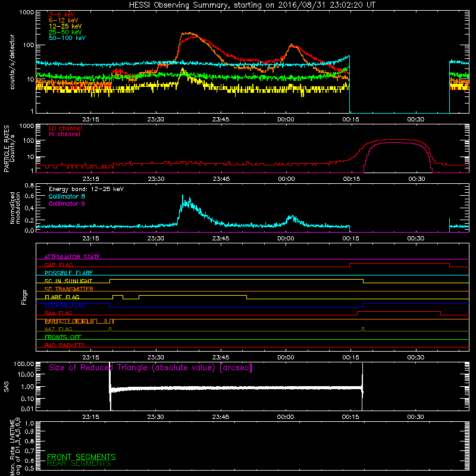
Task: Click the 23:15 tick label under SAS plot
Action: [x=90, y=417]
